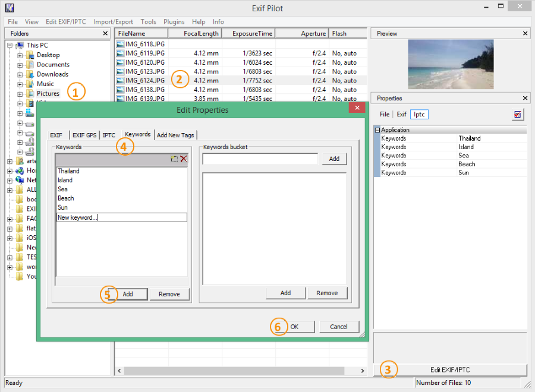
Task: Click the FocalLength column header
Action: click(x=195, y=33)
